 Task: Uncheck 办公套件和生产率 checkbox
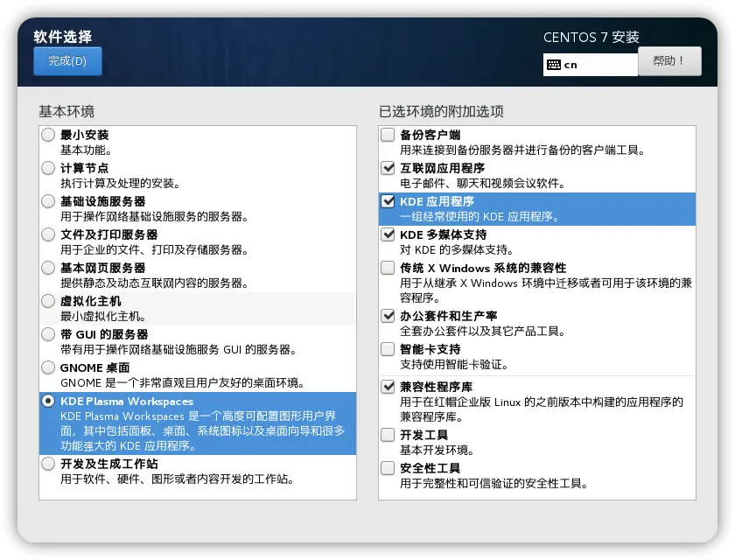[x=388, y=316]
